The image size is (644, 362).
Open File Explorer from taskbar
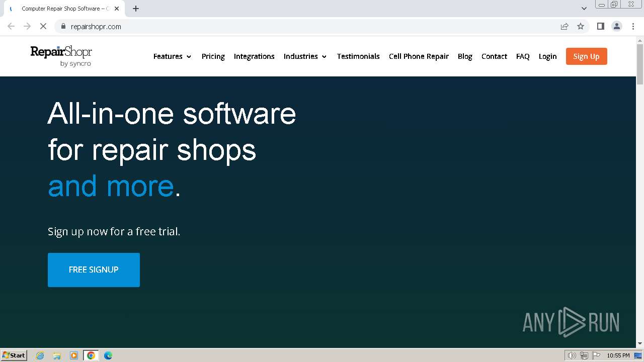(x=57, y=355)
